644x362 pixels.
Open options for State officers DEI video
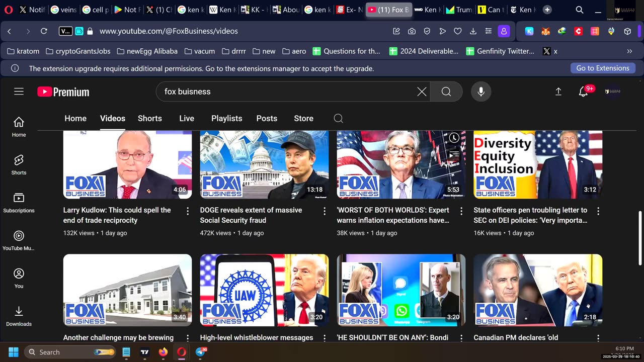pyautogui.click(x=598, y=211)
